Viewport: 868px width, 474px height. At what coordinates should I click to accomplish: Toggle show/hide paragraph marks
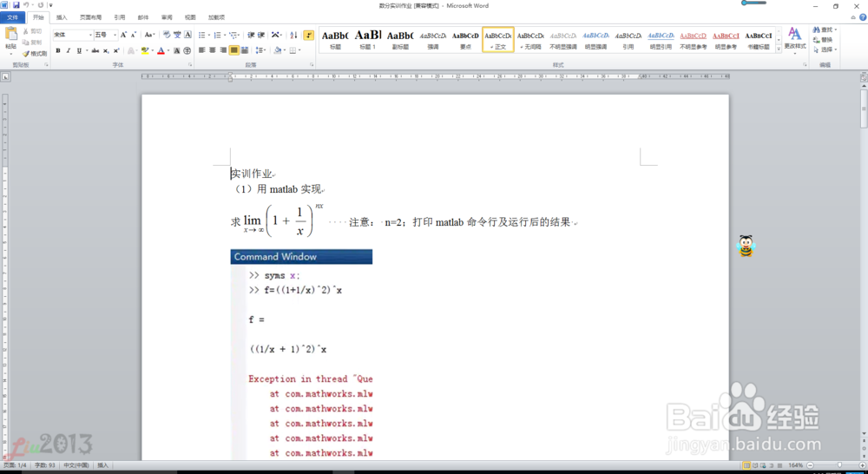[x=309, y=35]
